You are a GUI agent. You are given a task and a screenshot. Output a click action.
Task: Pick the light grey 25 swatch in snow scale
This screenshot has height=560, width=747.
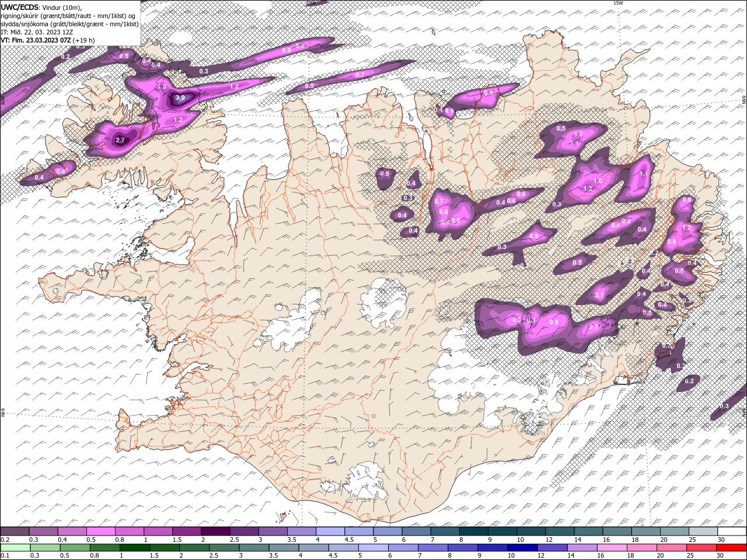click(703, 531)
